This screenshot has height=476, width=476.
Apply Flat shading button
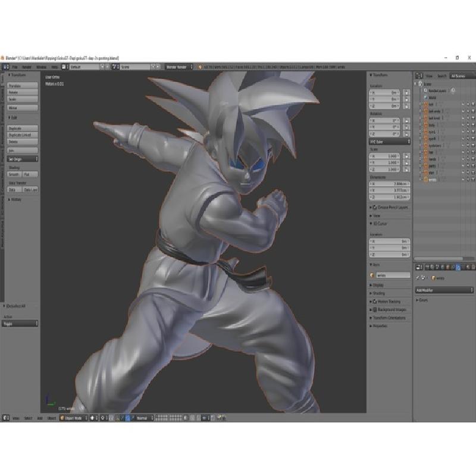pyautogui.click(x=30, y=174)
